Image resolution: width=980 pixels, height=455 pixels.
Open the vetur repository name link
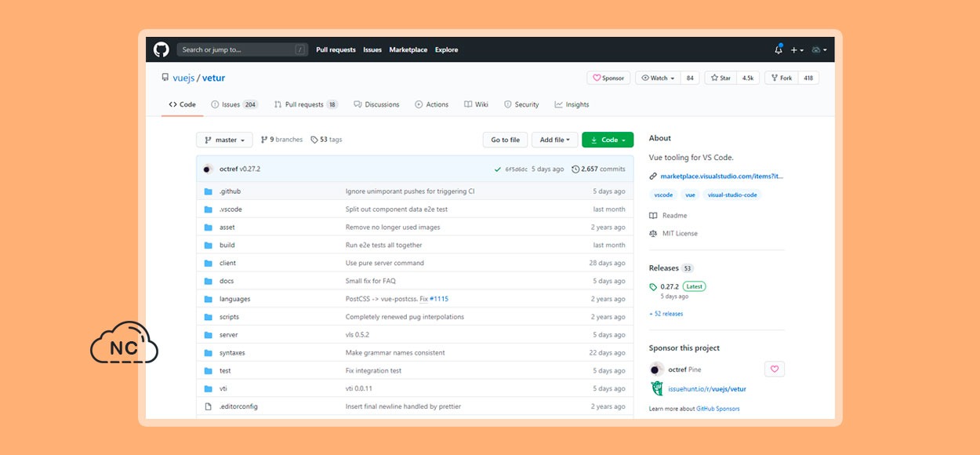[x=213, y=78]
